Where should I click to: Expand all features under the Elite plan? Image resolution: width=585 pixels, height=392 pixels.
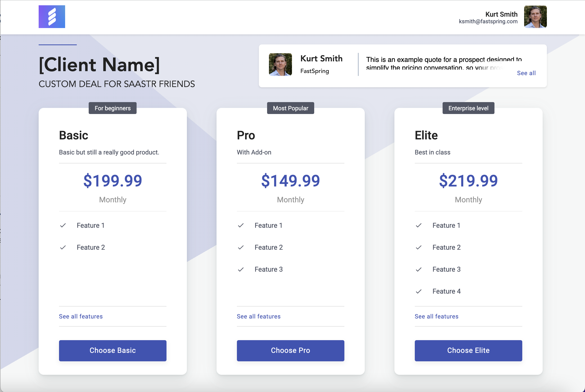click(x=436, y=316)
